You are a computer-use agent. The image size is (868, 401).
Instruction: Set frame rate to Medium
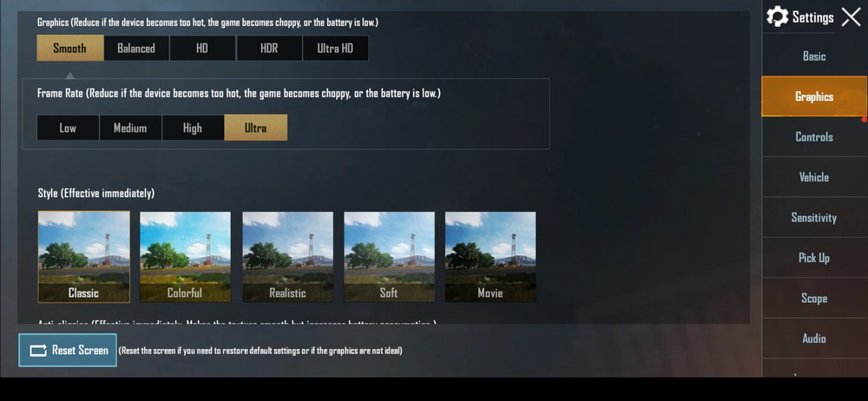pos(131,128)
